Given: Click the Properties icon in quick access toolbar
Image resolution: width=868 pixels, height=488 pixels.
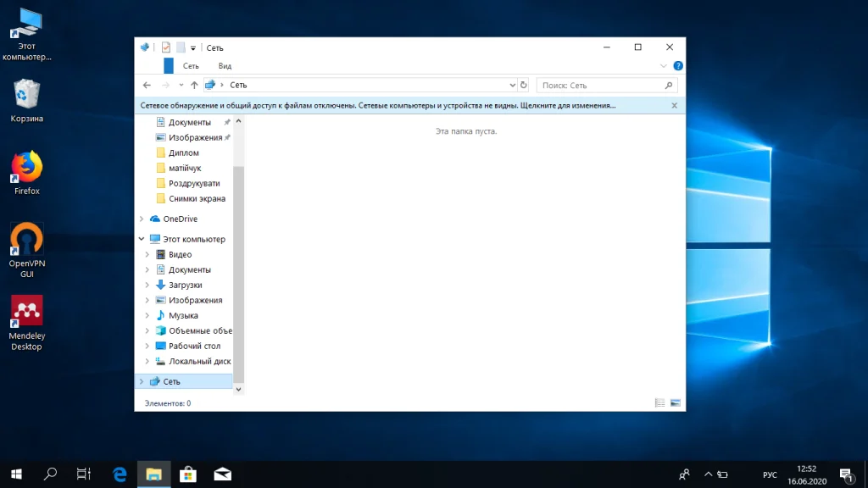Looking at the screenshot, I should coord(166,47).
